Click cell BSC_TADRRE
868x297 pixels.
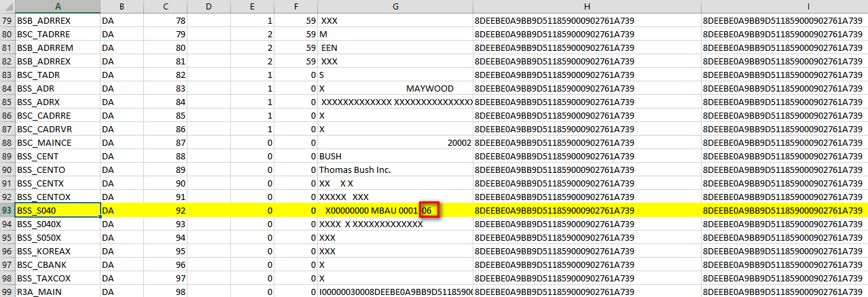tap(58, 35)
